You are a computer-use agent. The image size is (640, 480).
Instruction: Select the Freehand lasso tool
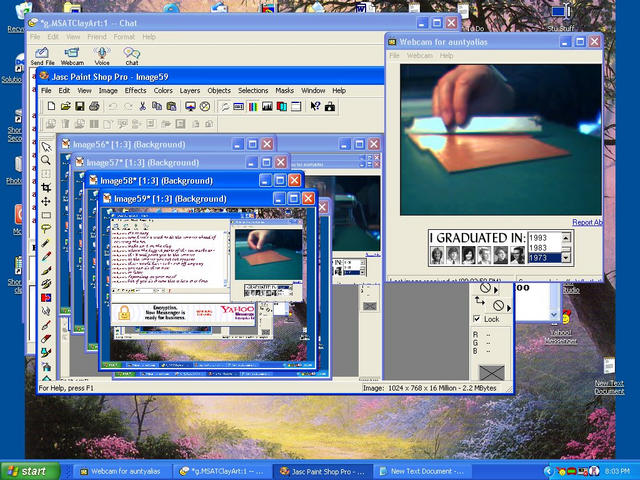[x=46, y=229]
